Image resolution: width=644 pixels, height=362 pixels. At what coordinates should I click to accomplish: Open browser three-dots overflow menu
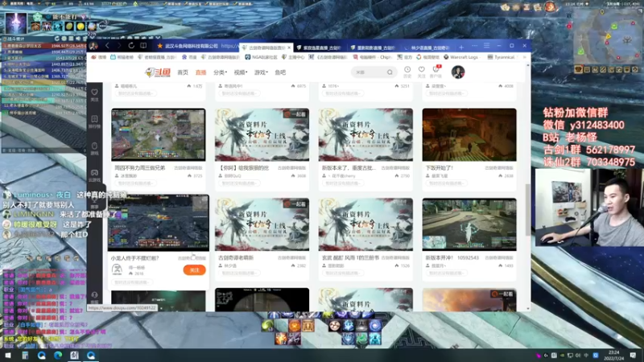tap(474, 46)
